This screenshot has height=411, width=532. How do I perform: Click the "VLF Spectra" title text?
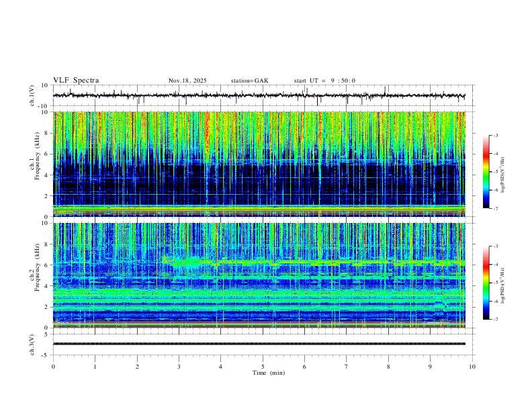76,81
